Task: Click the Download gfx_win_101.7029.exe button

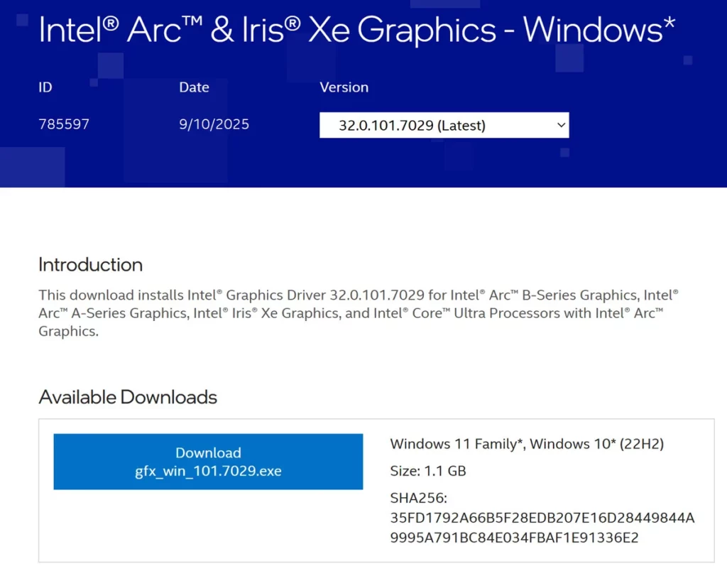Action: coord(207,462)
